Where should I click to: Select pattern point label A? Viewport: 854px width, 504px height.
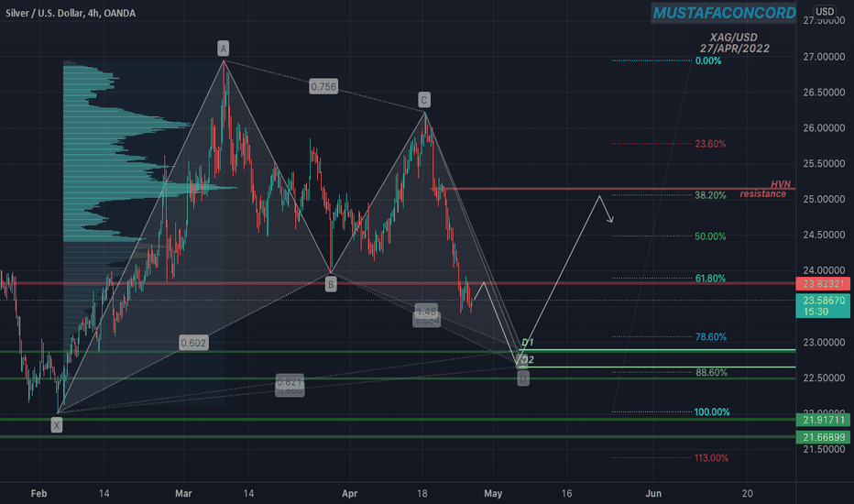(x=224, y=49)
